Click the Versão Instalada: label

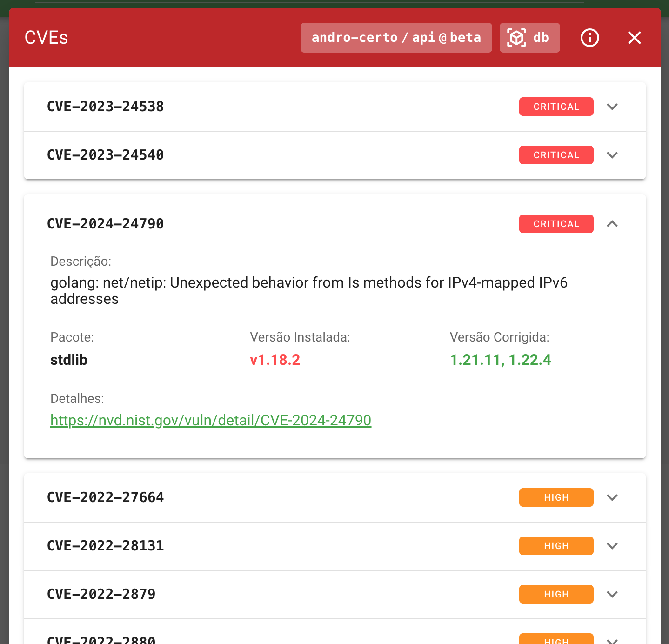[x=300, y=337]
